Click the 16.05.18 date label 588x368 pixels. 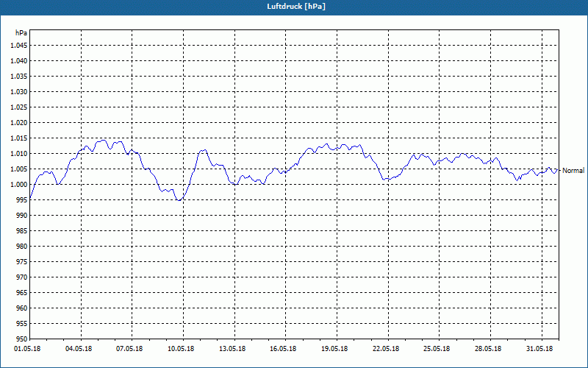283,349
